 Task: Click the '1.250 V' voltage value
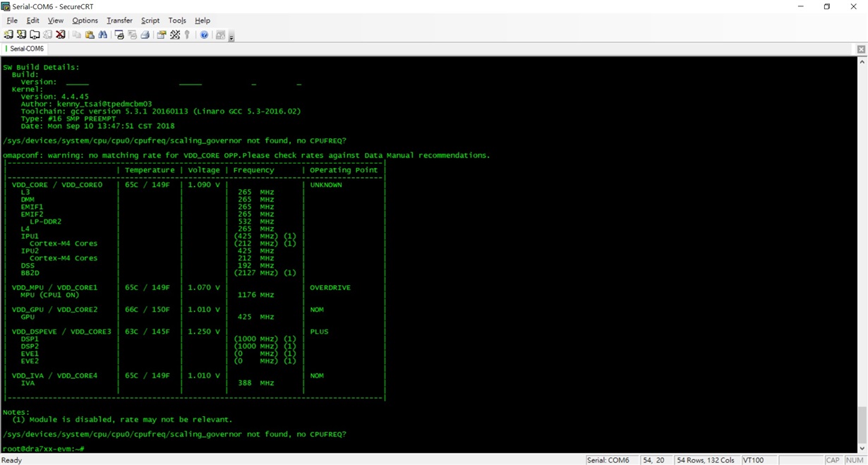pos(204,332)
